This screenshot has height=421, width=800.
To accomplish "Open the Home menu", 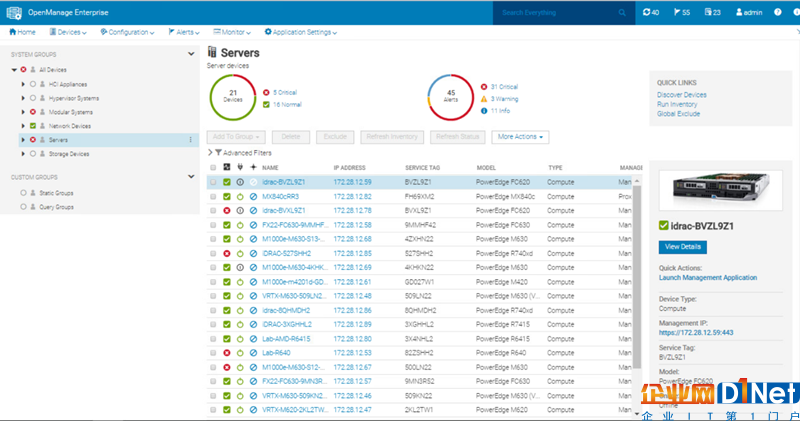I will point(22,32).
